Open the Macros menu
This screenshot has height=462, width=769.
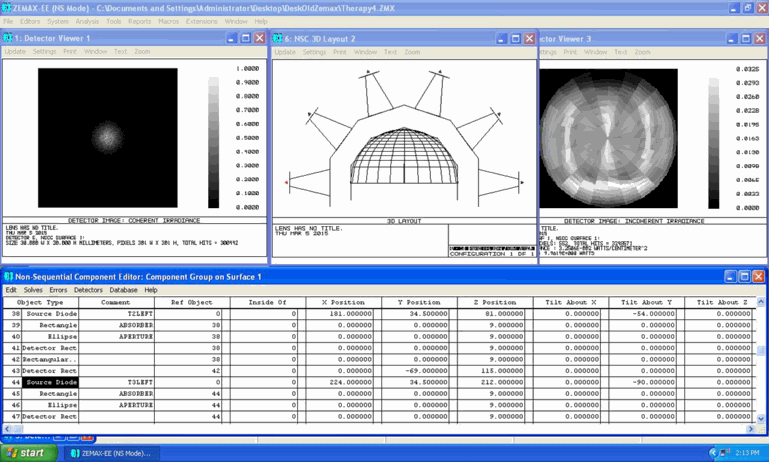(x=168, y=21)
